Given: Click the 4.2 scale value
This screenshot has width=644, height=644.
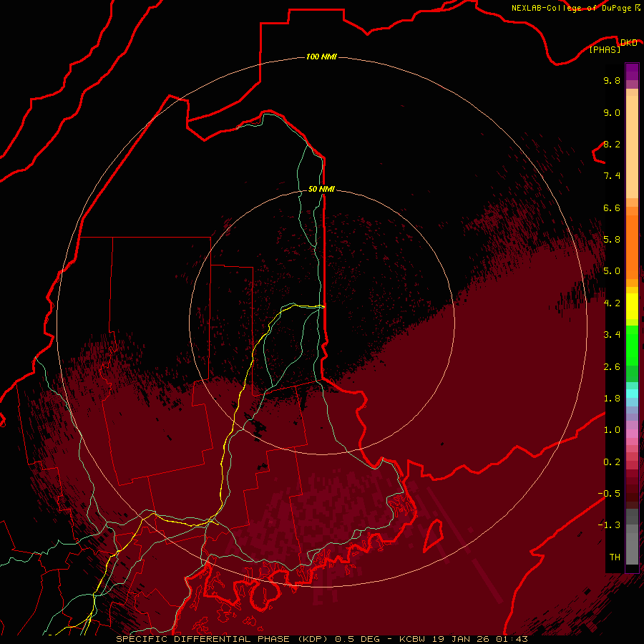Looking at the screenshot, I should [612, 303].
